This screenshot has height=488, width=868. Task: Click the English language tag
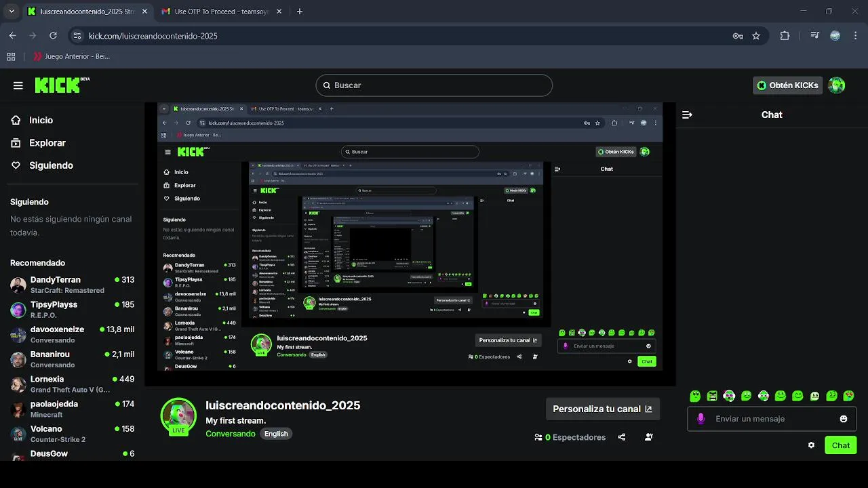pos(276,434)
